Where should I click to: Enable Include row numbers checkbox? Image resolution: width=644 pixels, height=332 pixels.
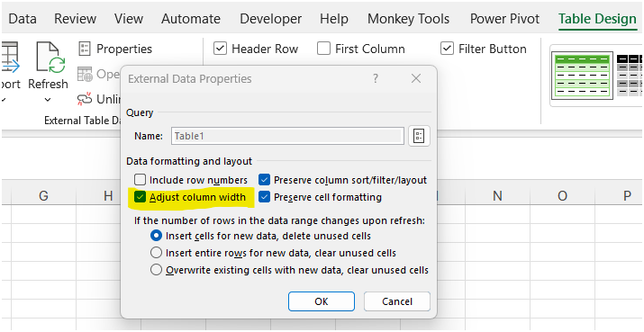point(140,180)
